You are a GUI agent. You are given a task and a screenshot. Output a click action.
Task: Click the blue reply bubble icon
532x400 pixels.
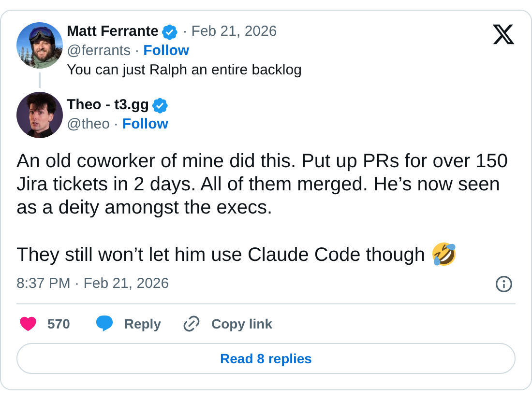[104, 323]
